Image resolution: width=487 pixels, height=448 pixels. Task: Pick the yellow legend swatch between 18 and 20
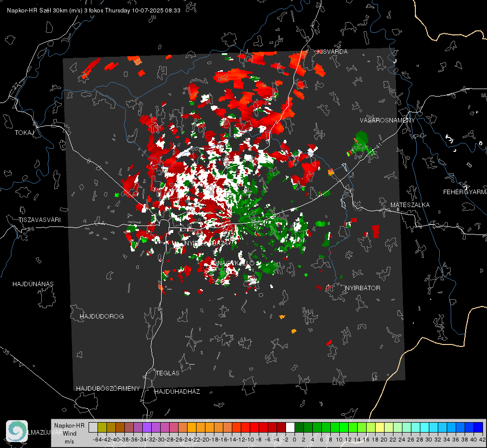(380, 427)
